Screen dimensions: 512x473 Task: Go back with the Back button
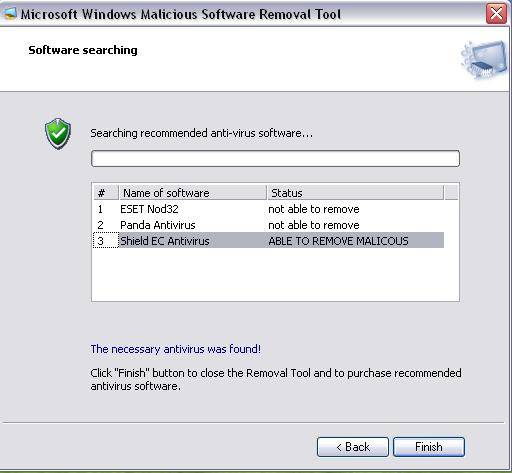point(353,447)
